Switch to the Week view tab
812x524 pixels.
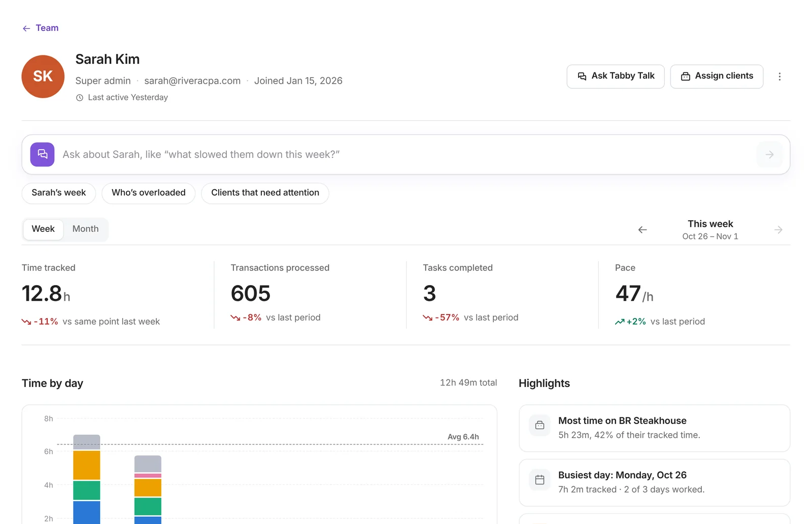43,229
